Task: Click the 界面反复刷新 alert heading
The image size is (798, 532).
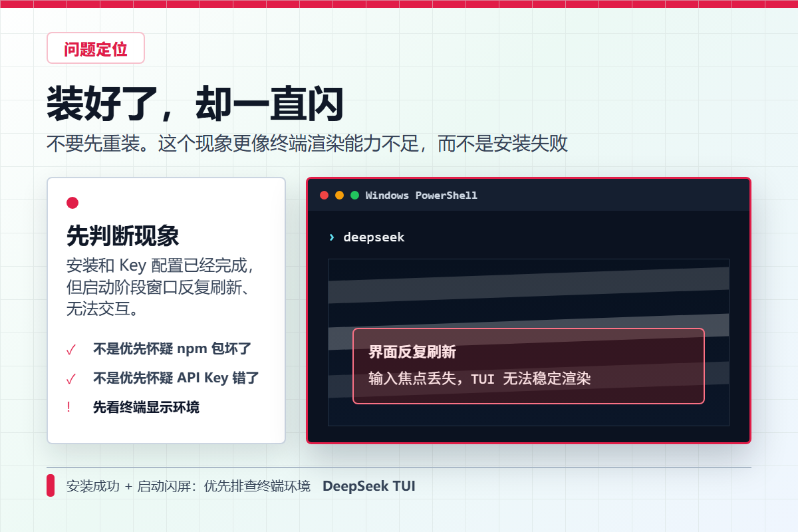Action: [412, 353]
